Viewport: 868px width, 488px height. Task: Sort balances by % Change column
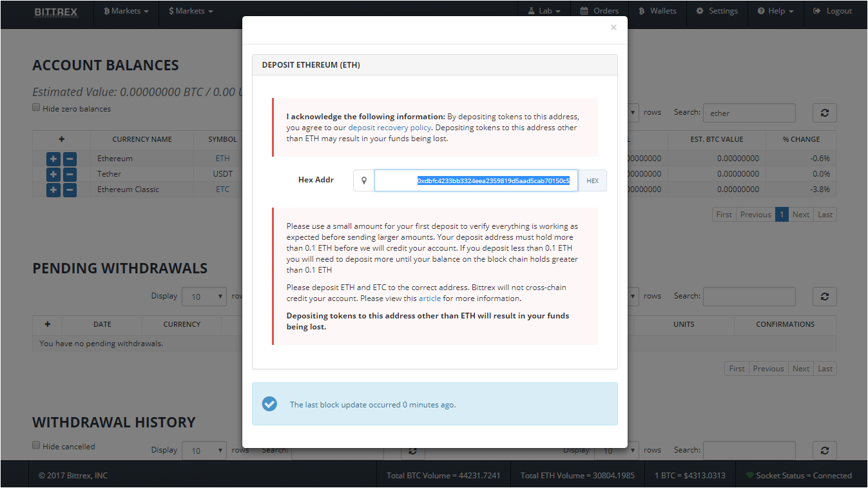801,139
